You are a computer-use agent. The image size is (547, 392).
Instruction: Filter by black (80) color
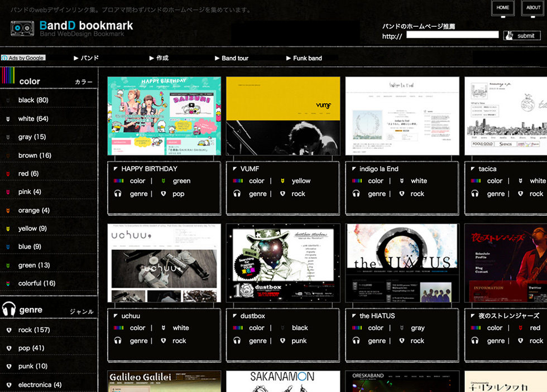point(33,100)
